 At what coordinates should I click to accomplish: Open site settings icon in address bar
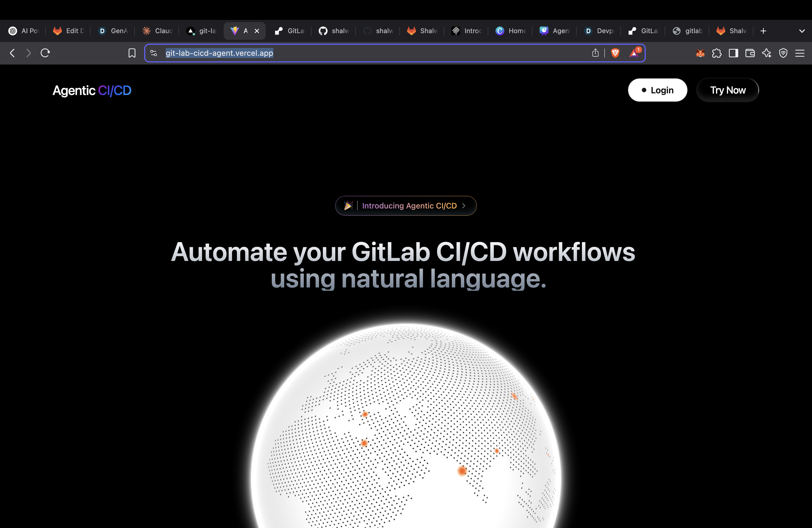tap(154, 53)
